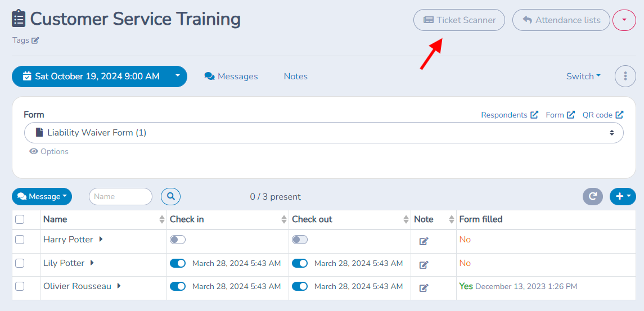644x311 pixels.
Task: Open the Respondents link
Action: pyautogui.click(x=509, y=115)
